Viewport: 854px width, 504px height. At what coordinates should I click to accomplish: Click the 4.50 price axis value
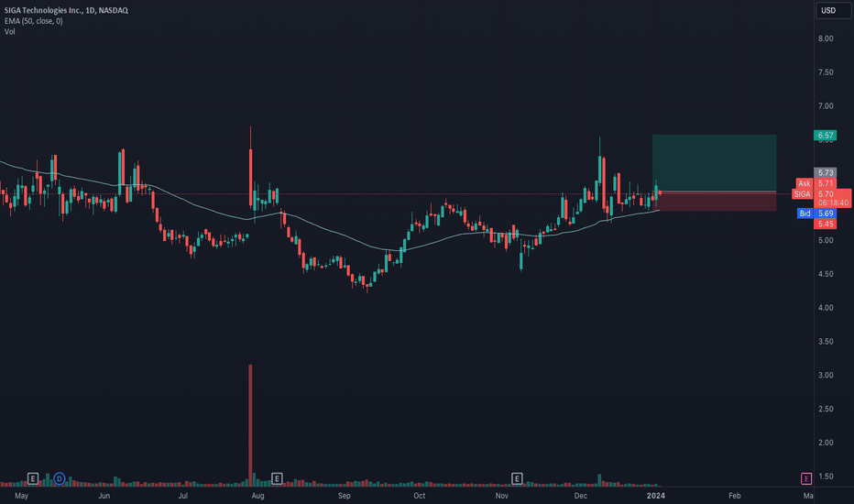coord(826,274)
